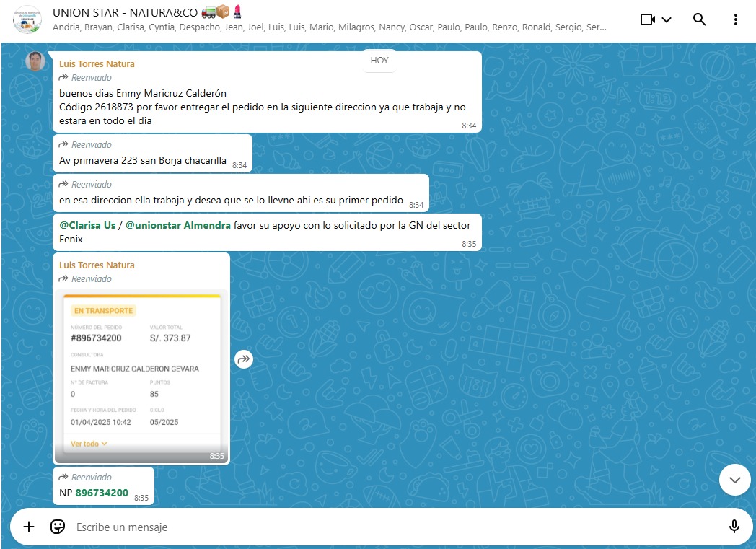Click the @unionstar Almendra mention
This screenshot has width=756, height=549.
pyautogui.click(x=178, y=225)
